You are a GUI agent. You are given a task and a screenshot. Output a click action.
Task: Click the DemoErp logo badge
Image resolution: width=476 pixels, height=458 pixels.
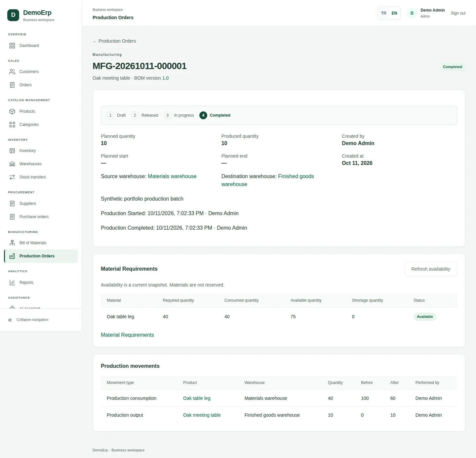coord(13,15)
